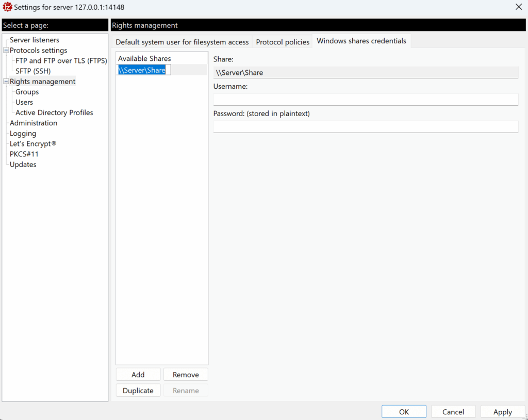The image size is (528, 420).
Task: Click the Username input field
Action: [x=366, y=100]
